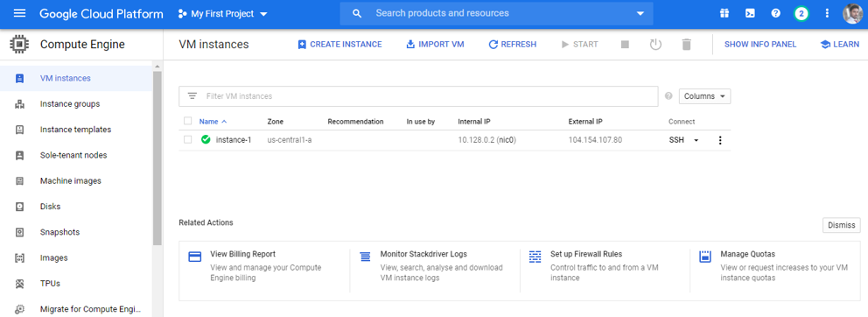This screenshot has width=868, height=317.
Task: Click the Delete trash can icon
Action: click(687, 45)
